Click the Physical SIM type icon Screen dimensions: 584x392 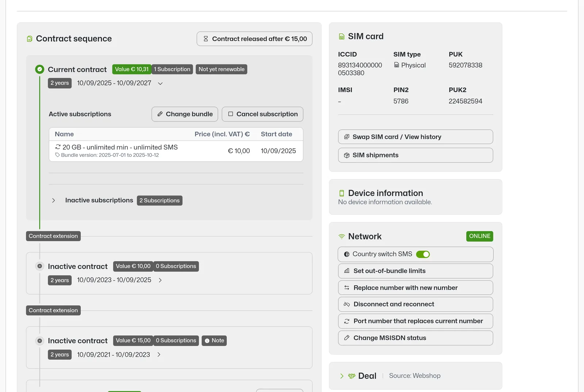(396, 65)
